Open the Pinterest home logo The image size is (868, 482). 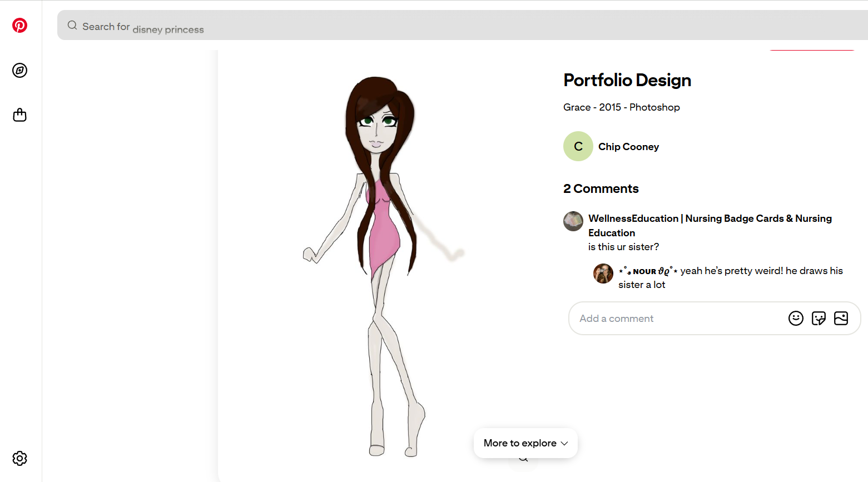tap(20, 26)
